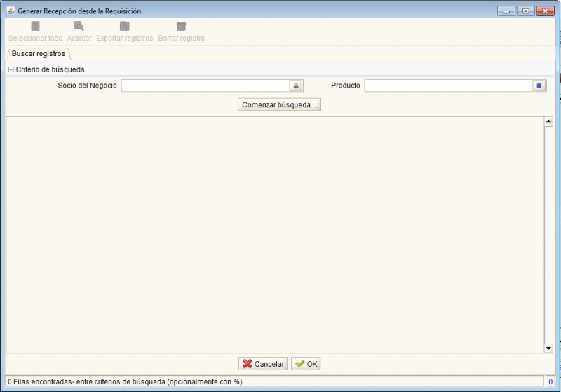Click the results scrollbar up arrow
561x392 pixels.
(548, 121)
